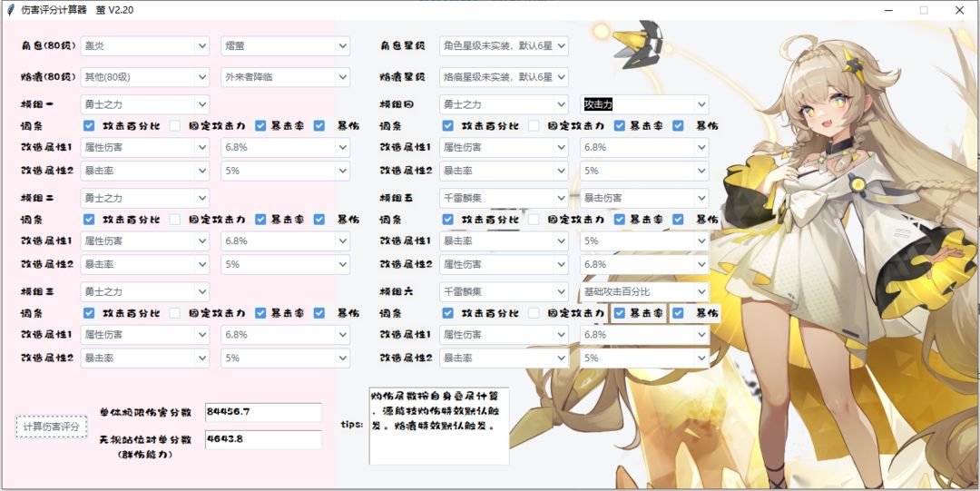The width and height of the screenshot is (980, 491).
Task: Open the highlighted 攻击力 dropdown for 模组四
Action: (644, 104)
